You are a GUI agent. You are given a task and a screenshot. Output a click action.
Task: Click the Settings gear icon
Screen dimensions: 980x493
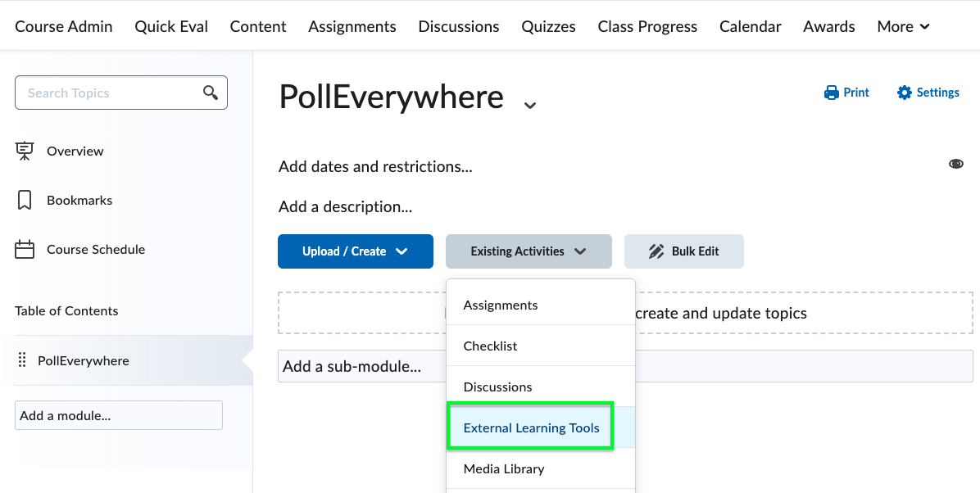coord(904,93)
